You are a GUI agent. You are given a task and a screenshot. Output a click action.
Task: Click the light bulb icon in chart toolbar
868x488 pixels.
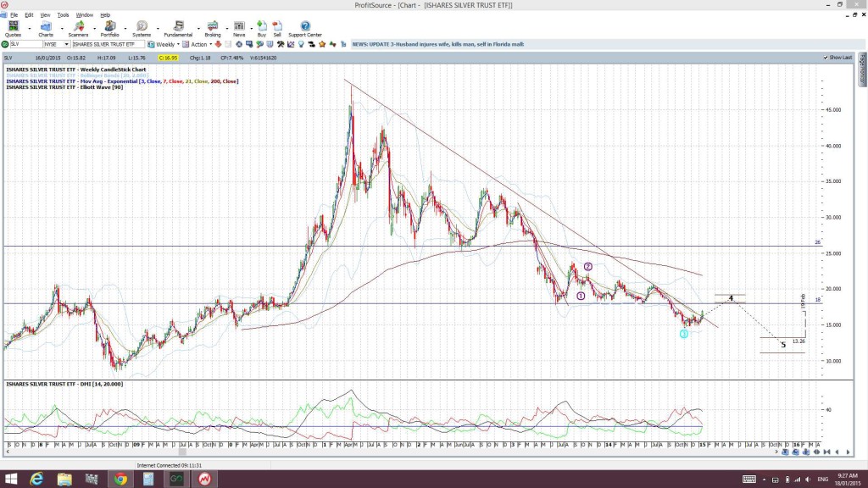coord(301,44)
